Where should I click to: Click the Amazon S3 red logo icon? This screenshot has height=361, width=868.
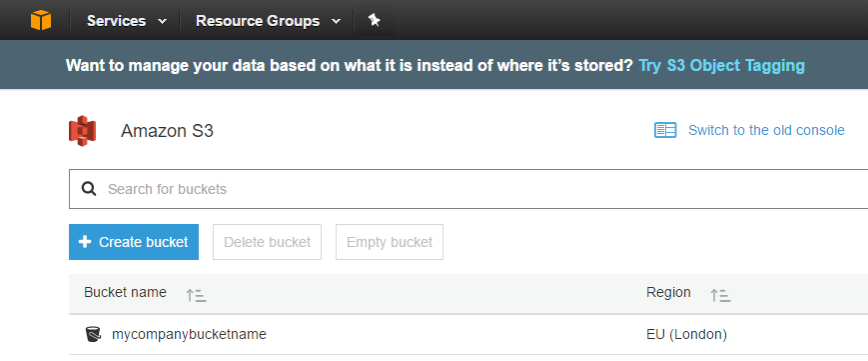pos(83,131)
